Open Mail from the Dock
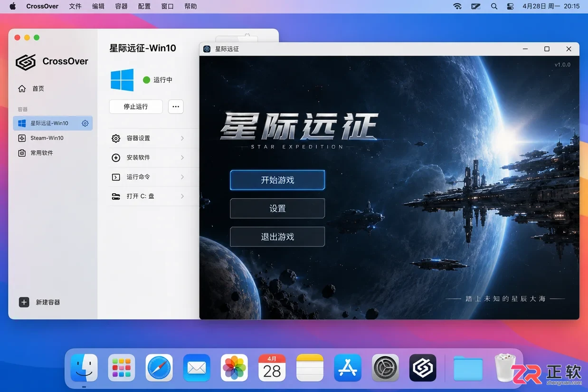588x392 pixels. [x=197, y=368]
